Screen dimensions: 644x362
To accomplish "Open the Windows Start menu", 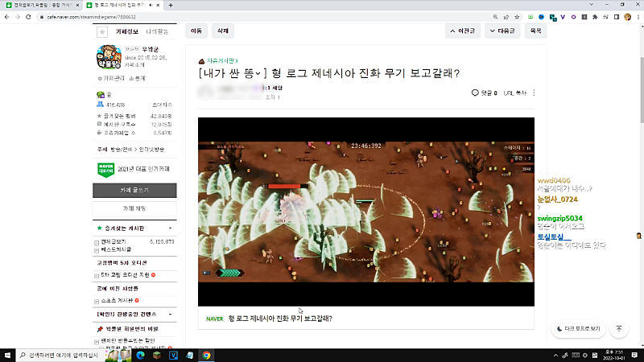I will click(7, 356).
